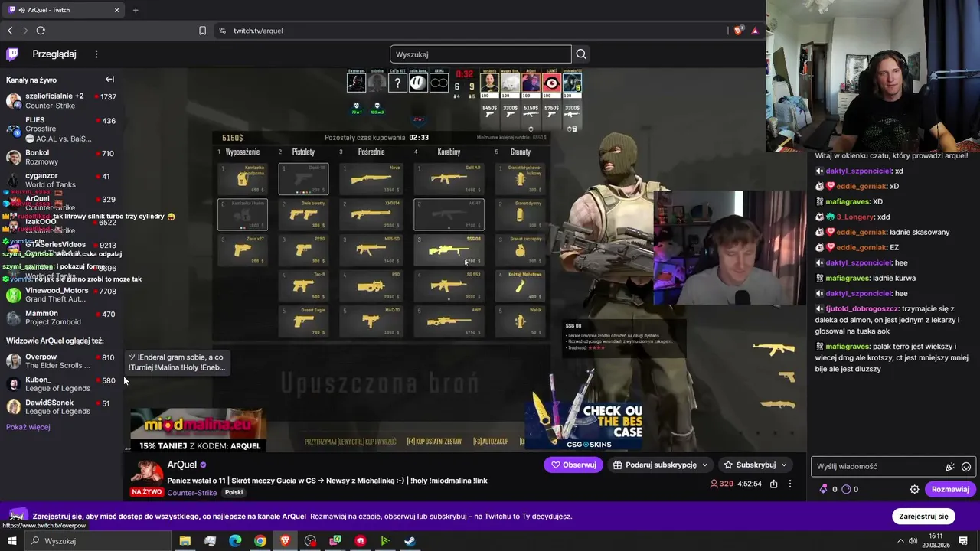The width and height of the screenshot is (980, 551).
Task: Open a new browser tab
Action: pyautogui.click(x=136, y=10)
